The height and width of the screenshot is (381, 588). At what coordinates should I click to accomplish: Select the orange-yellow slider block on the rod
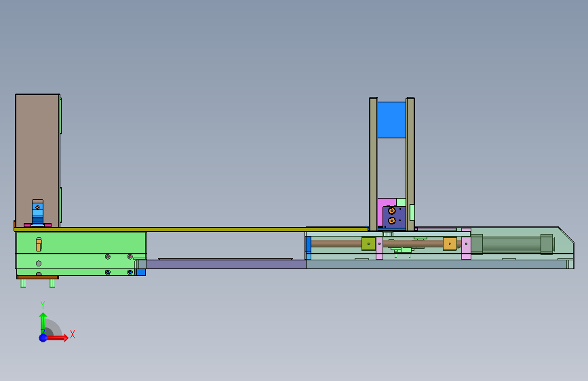(x=450, y=244)
